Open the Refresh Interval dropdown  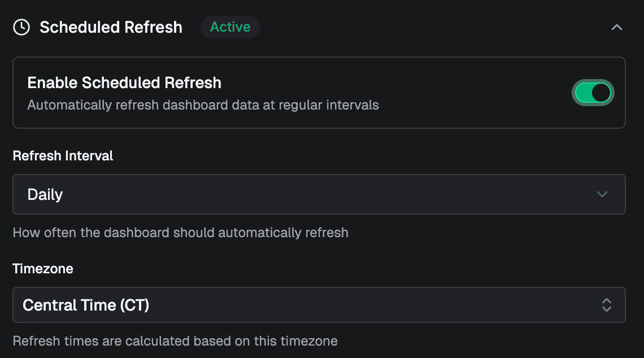[319, 194]
